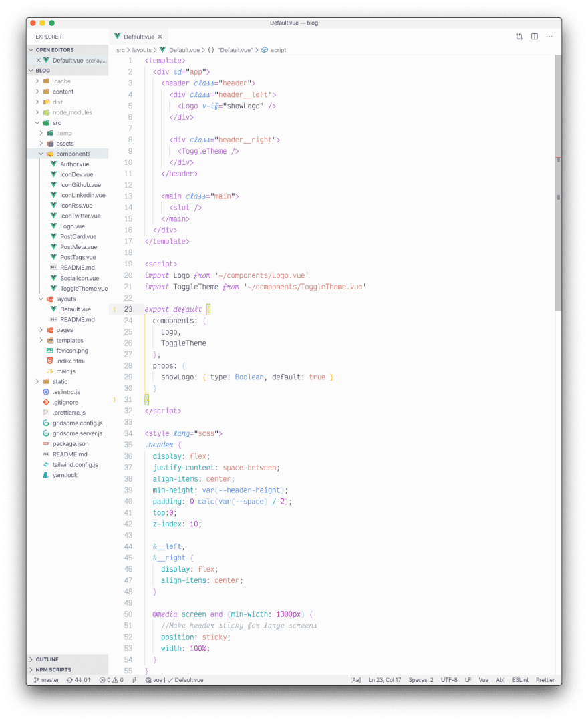Open the editor More Actions ellipsis
Image resolution: width=588 pixels, height=720 pixels.
(x=549, y=37)
